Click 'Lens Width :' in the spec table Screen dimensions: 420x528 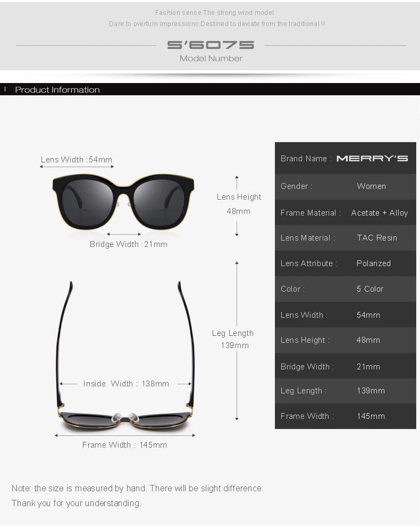point(304,315)
